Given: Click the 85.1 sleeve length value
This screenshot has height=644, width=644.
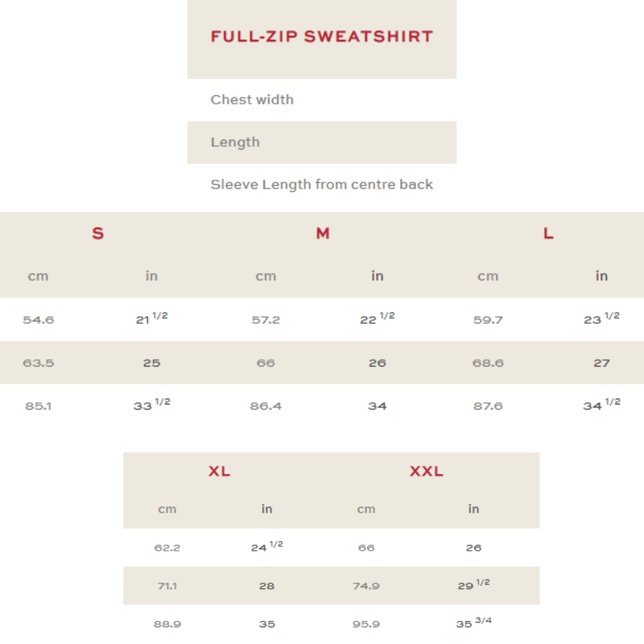Looking at the screenshot, I should point(39,406).
